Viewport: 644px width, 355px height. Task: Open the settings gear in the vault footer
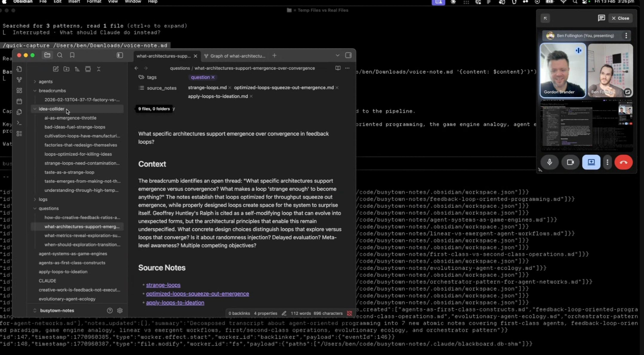(x=120, y=311)
